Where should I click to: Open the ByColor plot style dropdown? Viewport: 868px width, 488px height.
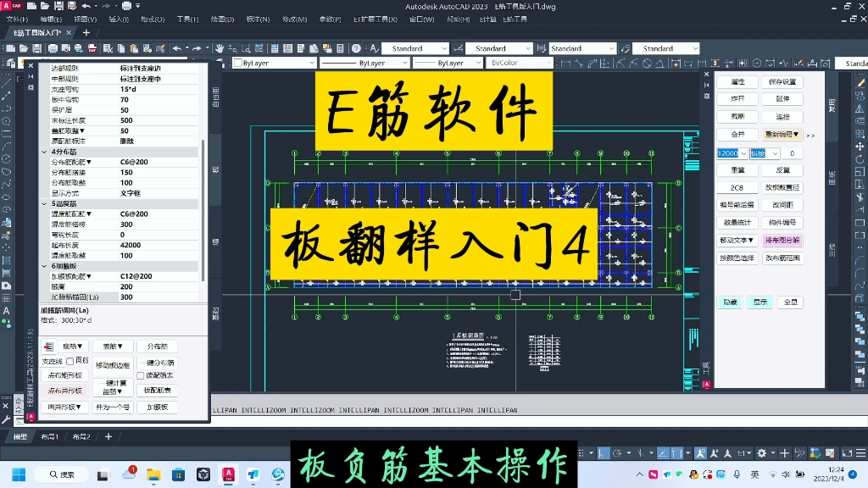point(520,63)
